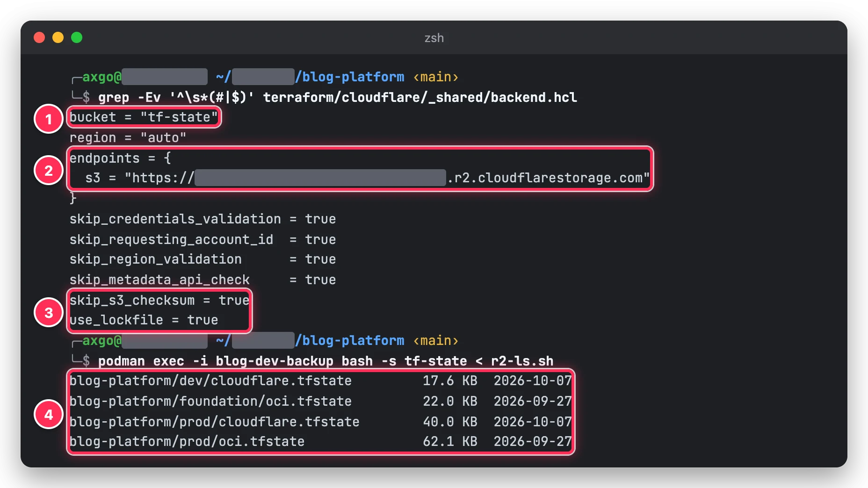868x488 pixels.
Task: Click the 17.6 KB size value
Action: coord(450,380)
